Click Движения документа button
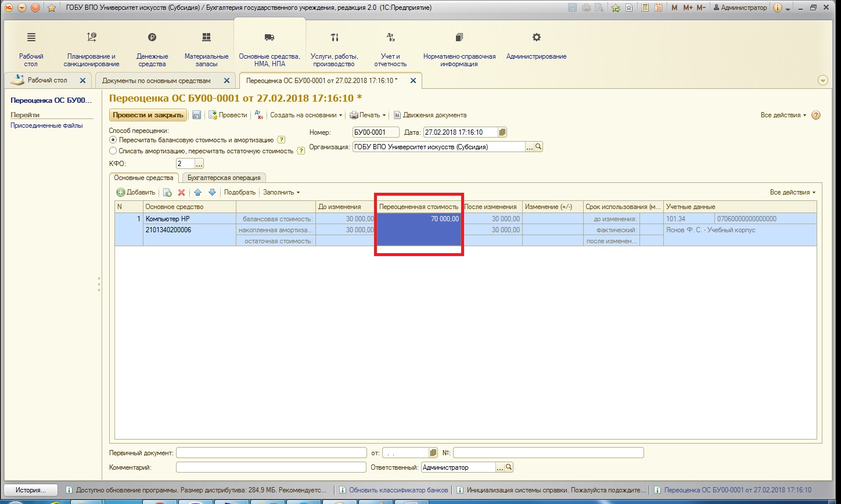Viewport: 841px width, 504px height. [x=430, y=115]
